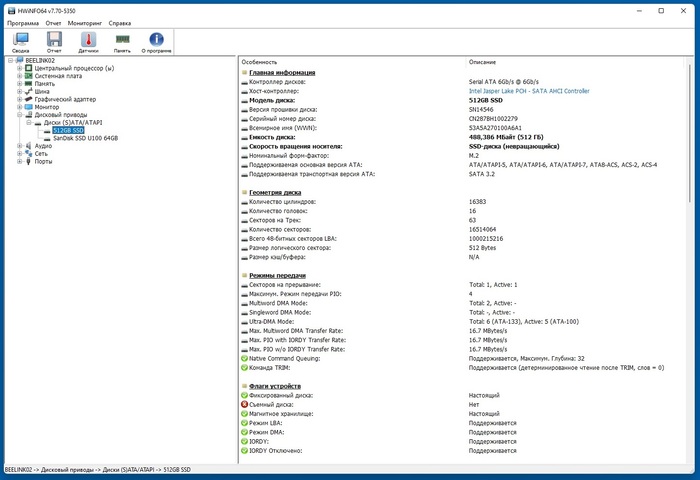Image resolution: width=700 pixels, height=480 pixels.
Task: Collapse the Дисковые приводы tree node
Action: point(20,115)
